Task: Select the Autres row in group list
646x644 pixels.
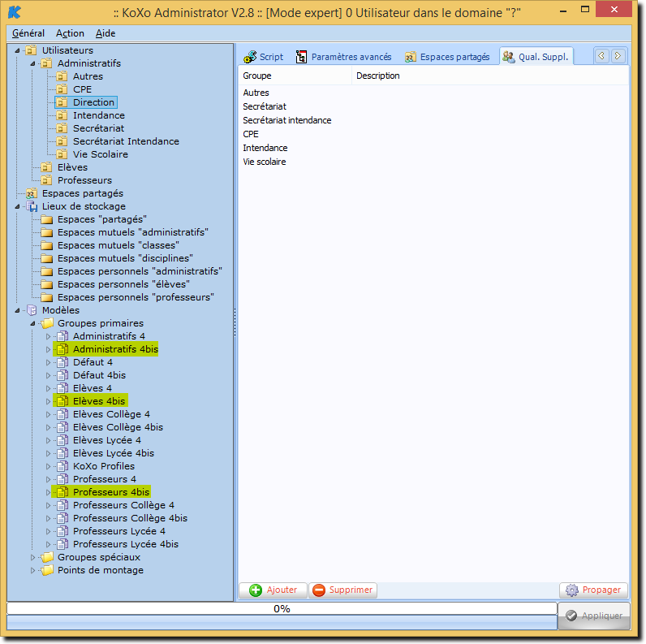Action: point(256,93)
